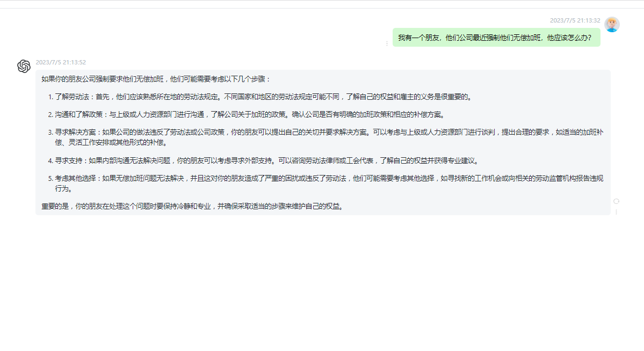Click list item 4 寻求支持
The width and height of the screenshot is (644, 351).
[x=264, y=160]
